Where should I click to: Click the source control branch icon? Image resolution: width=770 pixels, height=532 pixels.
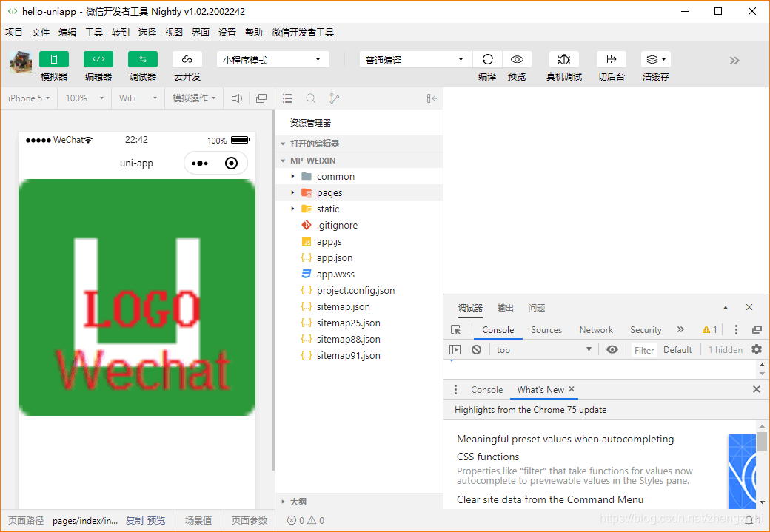click(335, 98)
